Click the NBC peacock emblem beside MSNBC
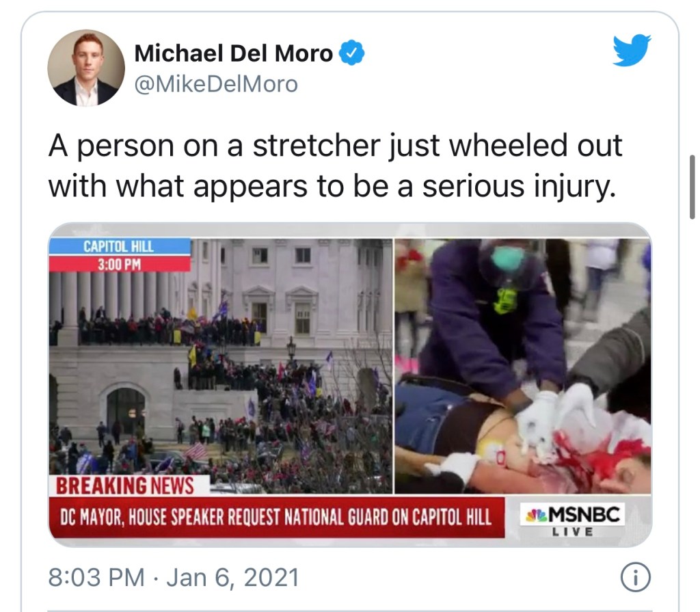 pos(536,516)
